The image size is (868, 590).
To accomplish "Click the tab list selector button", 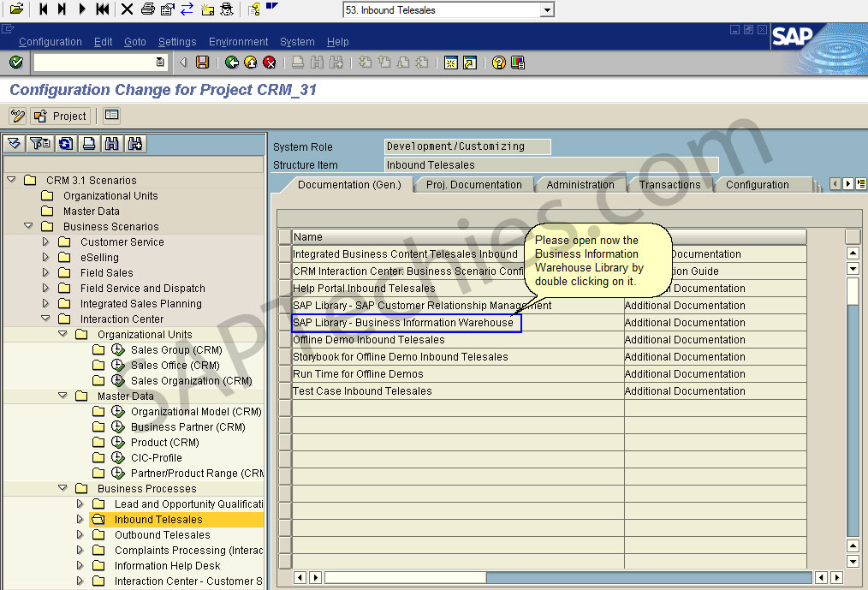I will coord(861,183).
